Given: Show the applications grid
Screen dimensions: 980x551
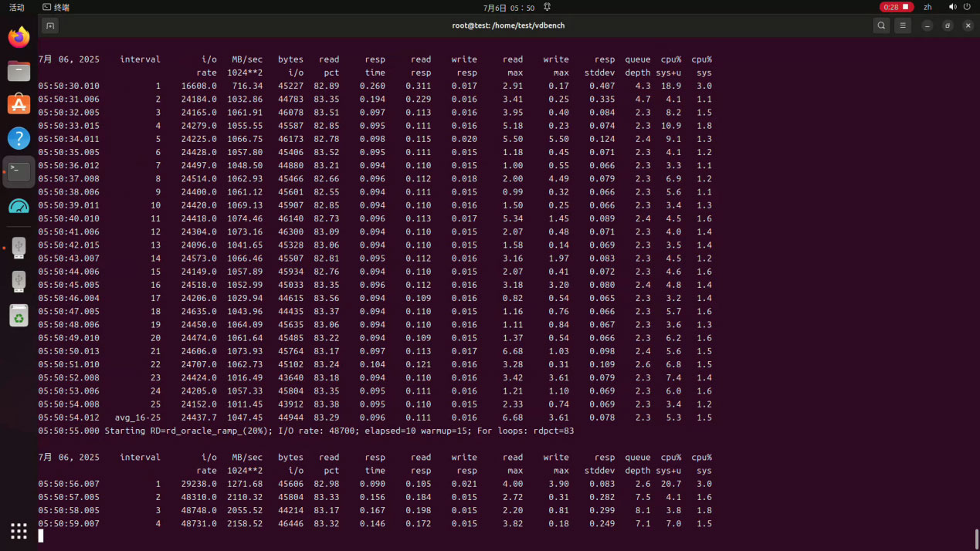Looking at the screenshot, I should coord(19,531).
